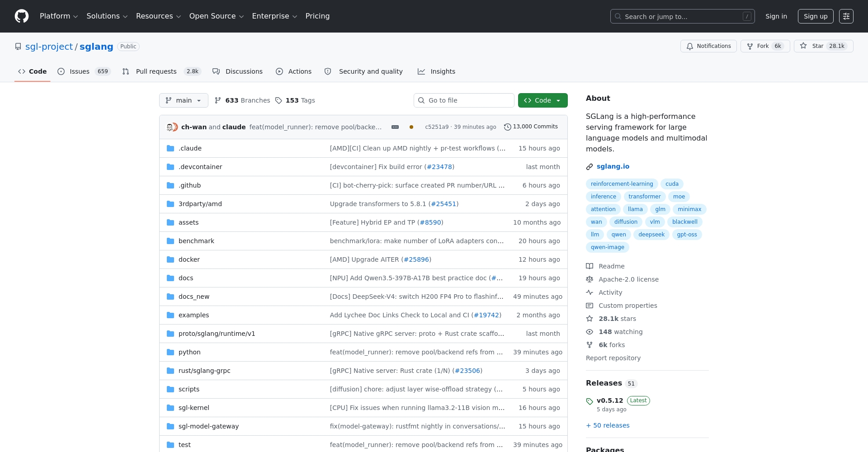This screenshot has width=868, height=452.
Task: Expand the Open Source menu
Action: [x=217, y=16]
